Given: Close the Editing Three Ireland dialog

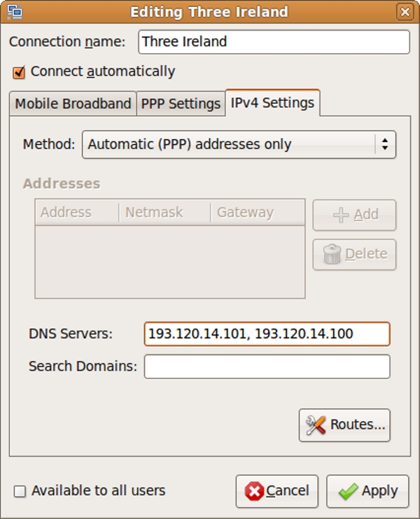Looking at the screenshot, I should click(x=405, y=12).
